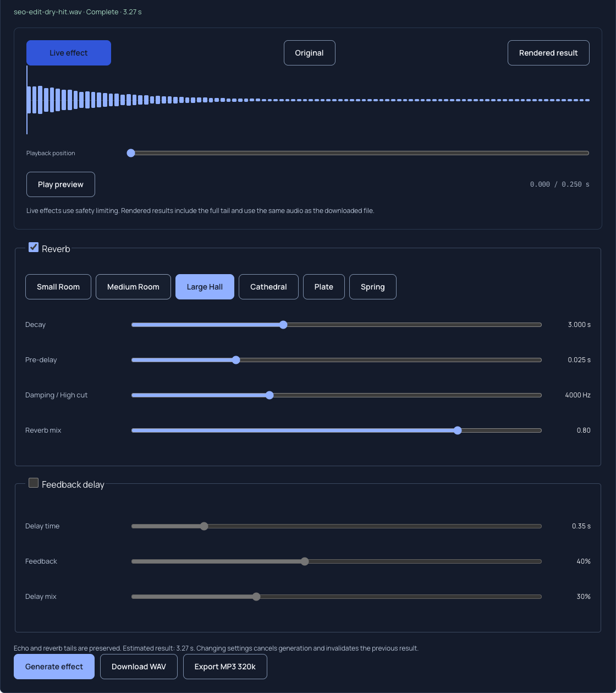616x693 pixels.
Task: Click the 0.000 / 0.250 s time readout
Action: tap(559, 184)
